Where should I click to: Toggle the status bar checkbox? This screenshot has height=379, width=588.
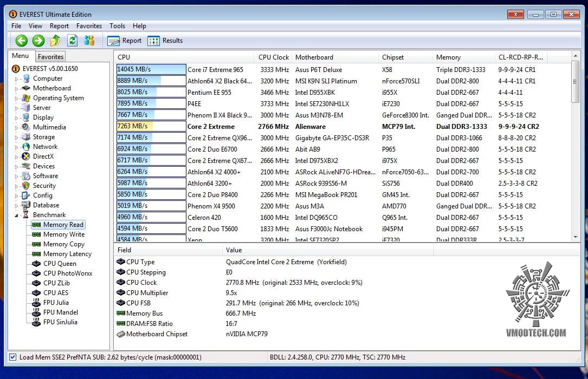click(13, 357)
